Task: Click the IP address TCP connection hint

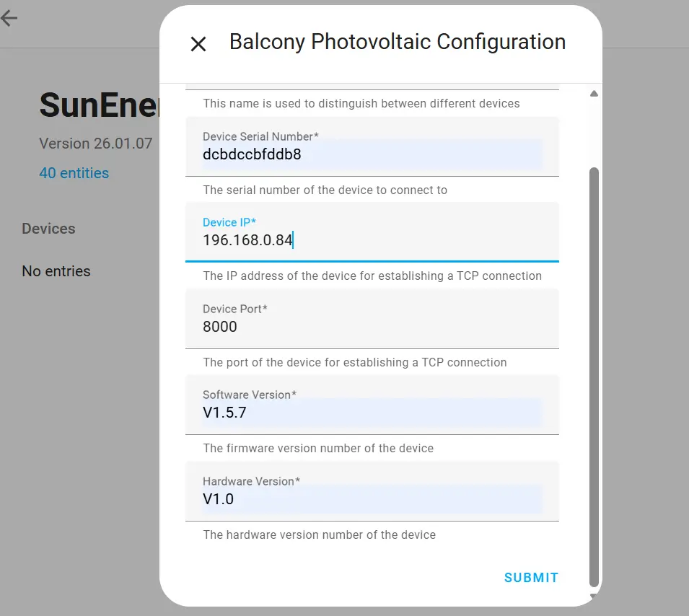Action: [x=372, y=276]
